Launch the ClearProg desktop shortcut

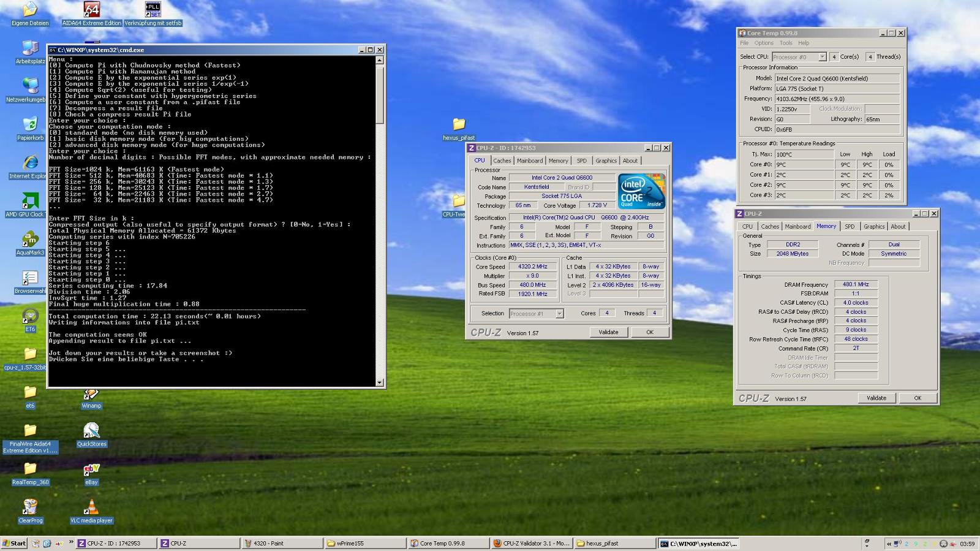(x=30, y=507)
